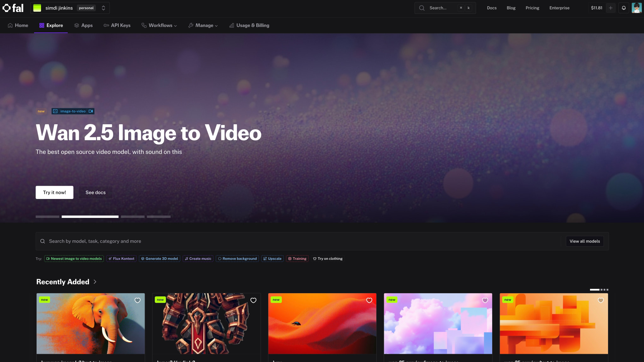
Task: Select the Try on clothing chip
Action: point(328,259)
